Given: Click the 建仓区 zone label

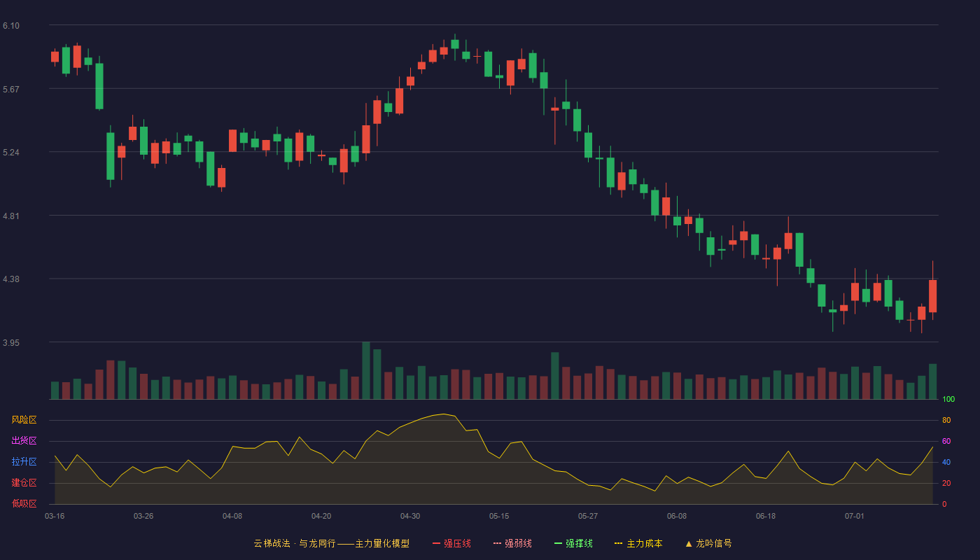Looking at the screenshot, I should point(24,483).
